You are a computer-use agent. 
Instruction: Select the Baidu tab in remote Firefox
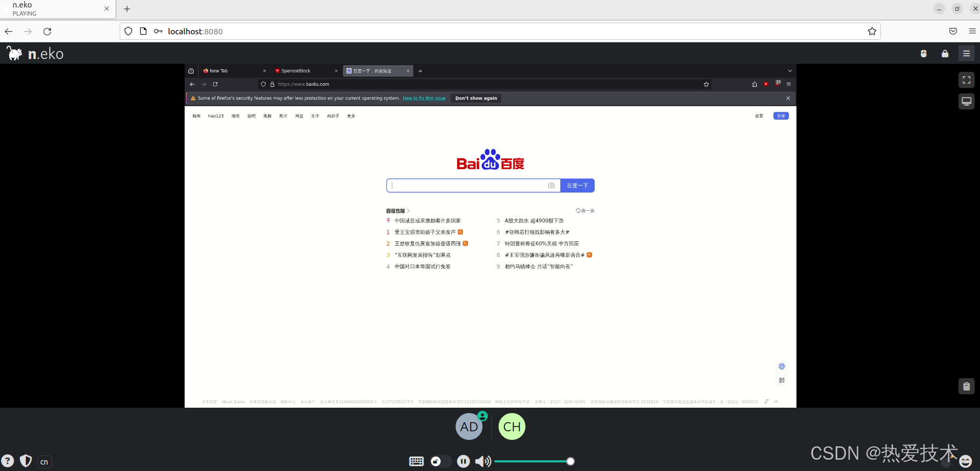point(378,71)
